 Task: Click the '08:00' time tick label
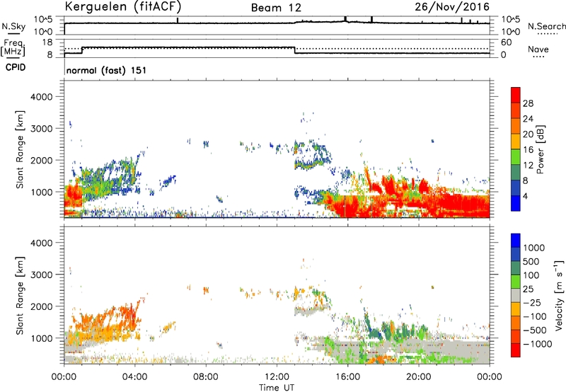(206, 377)
